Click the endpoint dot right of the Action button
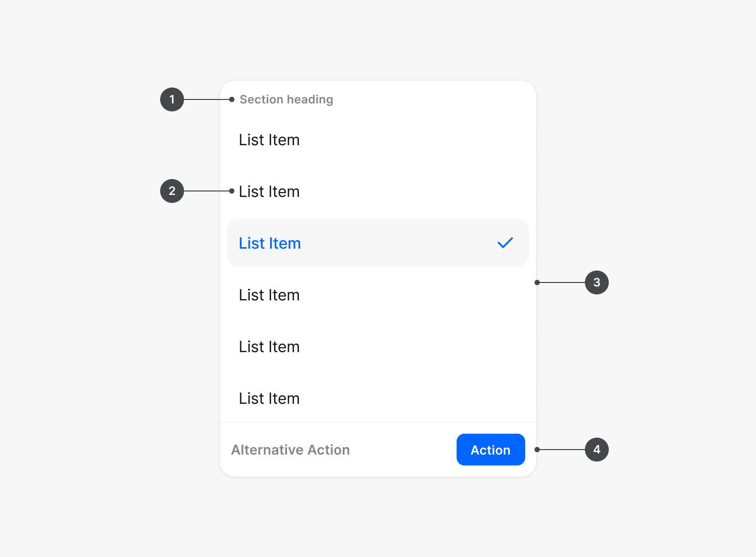The image size is (756, 557). click(537, 450)
